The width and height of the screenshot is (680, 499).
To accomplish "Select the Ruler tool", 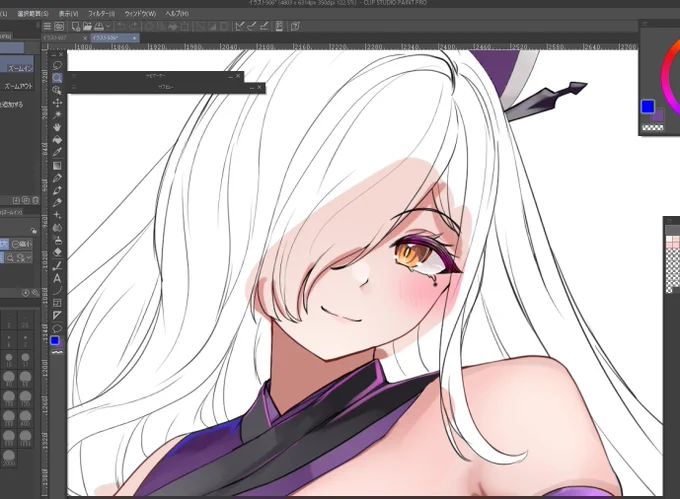I will [x=57, y=315].
